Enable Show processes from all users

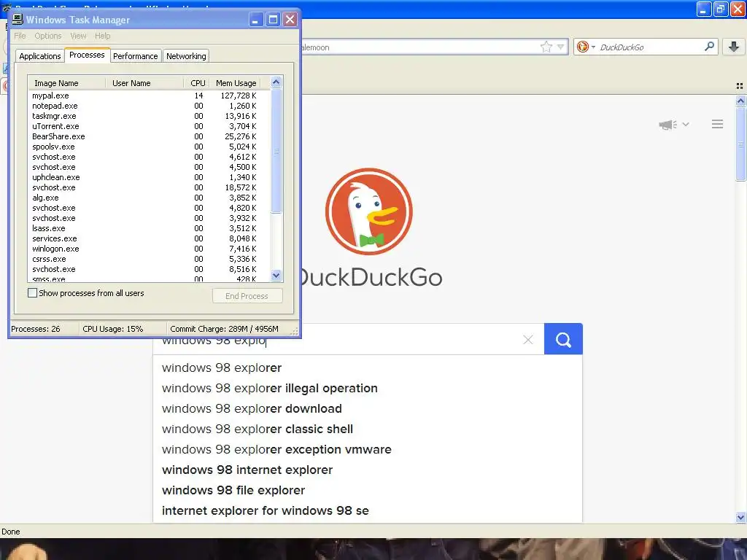32,293
